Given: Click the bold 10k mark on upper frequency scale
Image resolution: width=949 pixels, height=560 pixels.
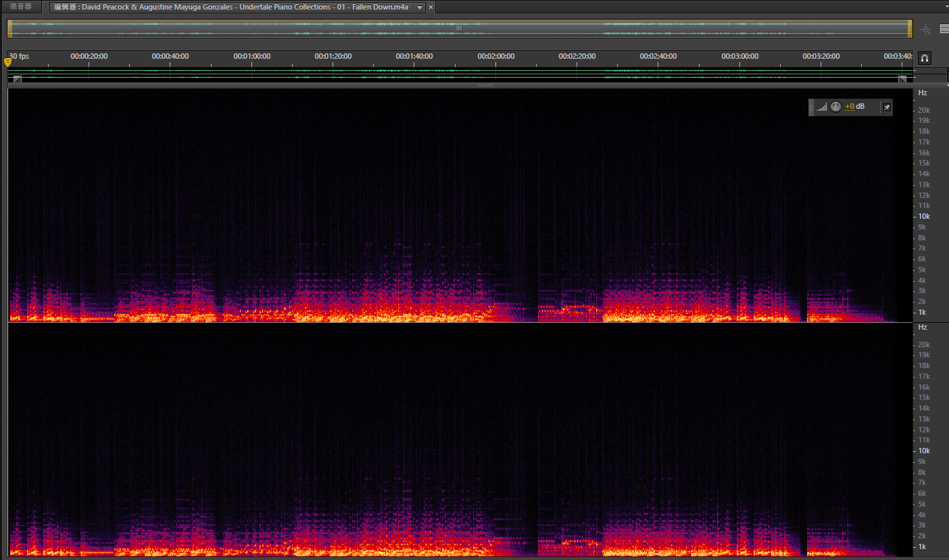Looking at the screenshot, I should (x=924, y=216).
